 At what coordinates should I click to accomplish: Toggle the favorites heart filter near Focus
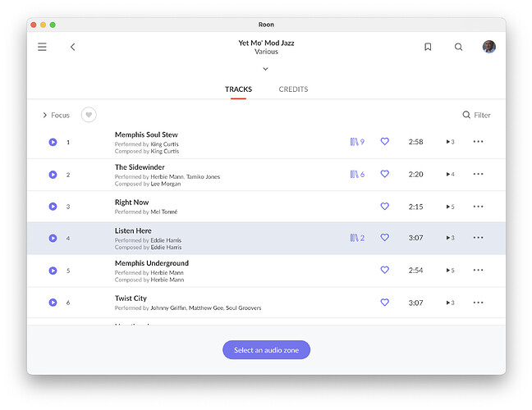(89, 115)
